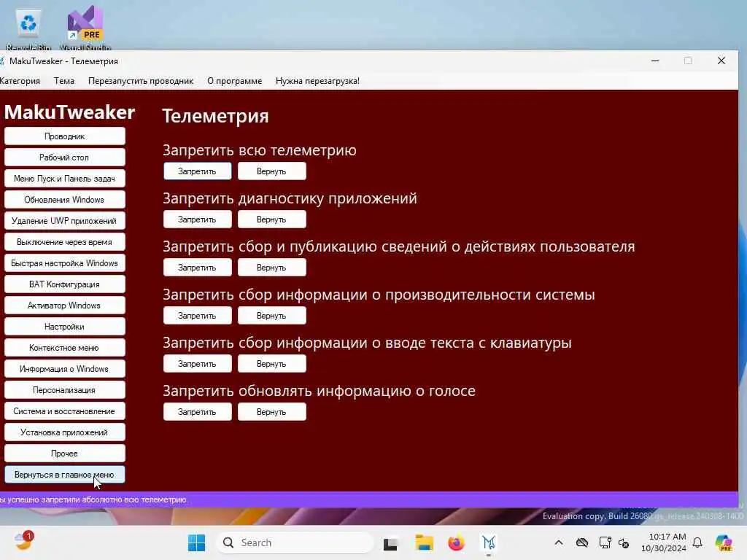This screenshot has height=560, width=747.
Task: Click Вернуть for вводе текста с клавиатуры
Action: click(x=271, y=364)
